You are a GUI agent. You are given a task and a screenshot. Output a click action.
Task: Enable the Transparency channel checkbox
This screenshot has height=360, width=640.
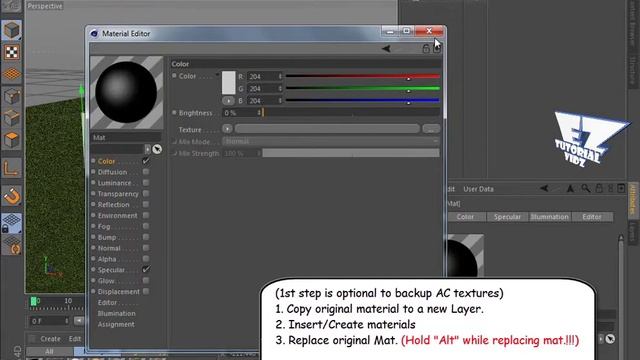pos(146,193)
